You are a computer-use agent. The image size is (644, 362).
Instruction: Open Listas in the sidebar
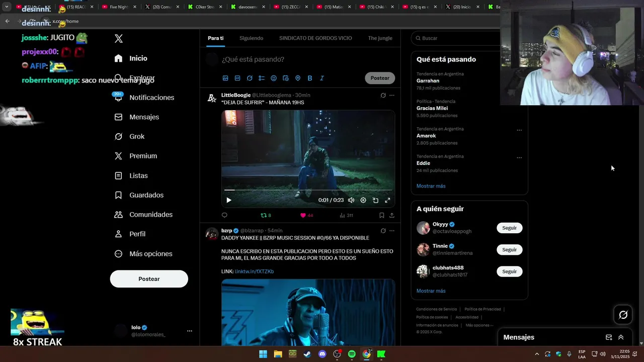click(131, 175)
